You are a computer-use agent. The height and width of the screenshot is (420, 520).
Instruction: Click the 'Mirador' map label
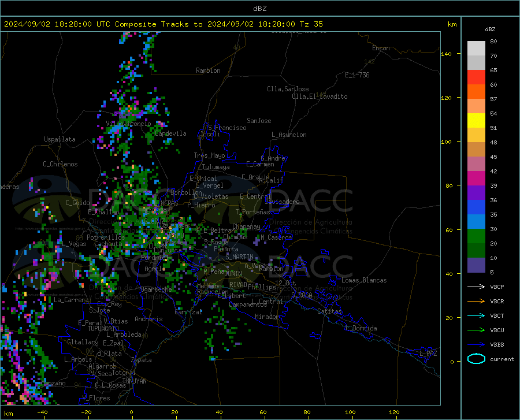click(266, 317)
